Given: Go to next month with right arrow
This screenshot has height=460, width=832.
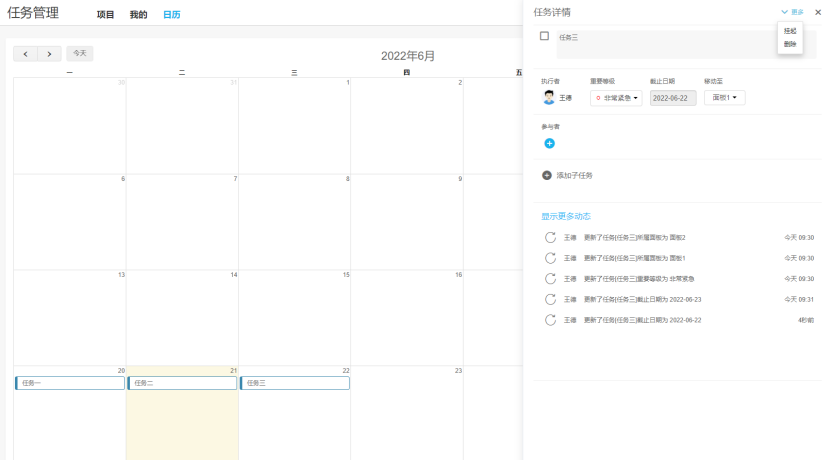Looking at the screenshot, I should click(49, 53).
